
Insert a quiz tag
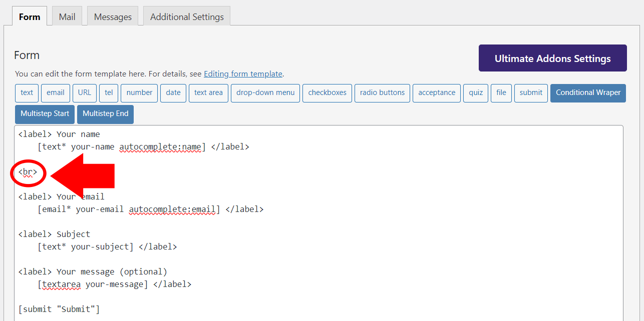[x=476, y=93]
